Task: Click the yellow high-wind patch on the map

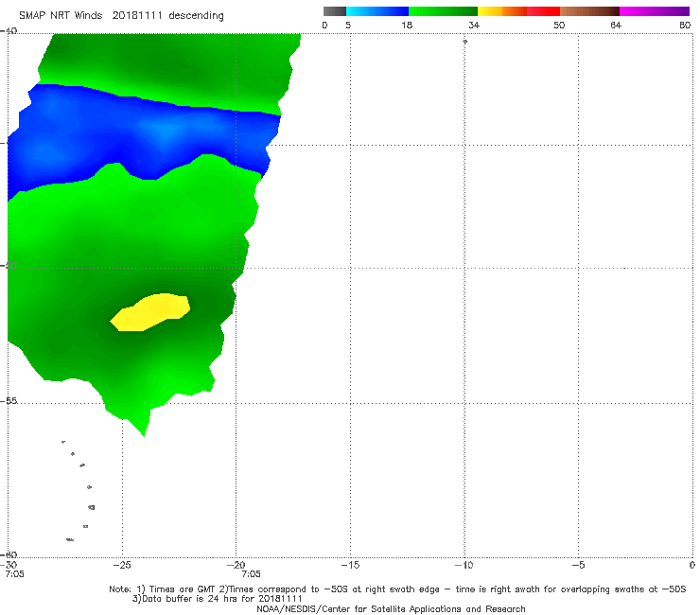Action: [x=151, y=312]
